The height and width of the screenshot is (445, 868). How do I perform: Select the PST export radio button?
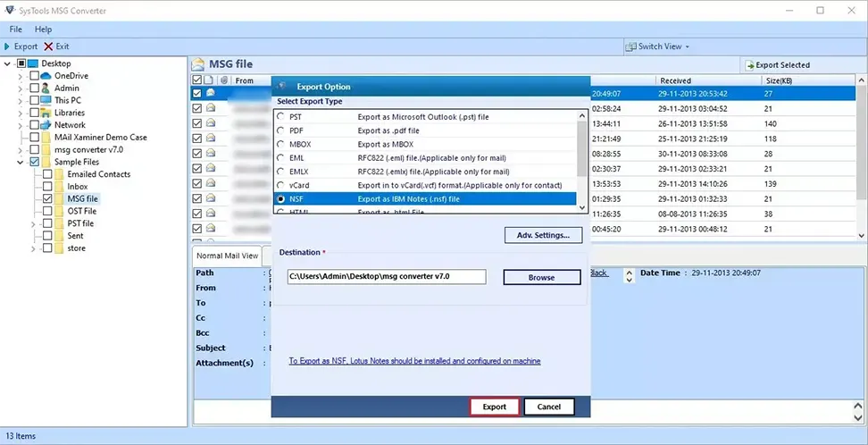pyautogui.click(x=281, y=117)
